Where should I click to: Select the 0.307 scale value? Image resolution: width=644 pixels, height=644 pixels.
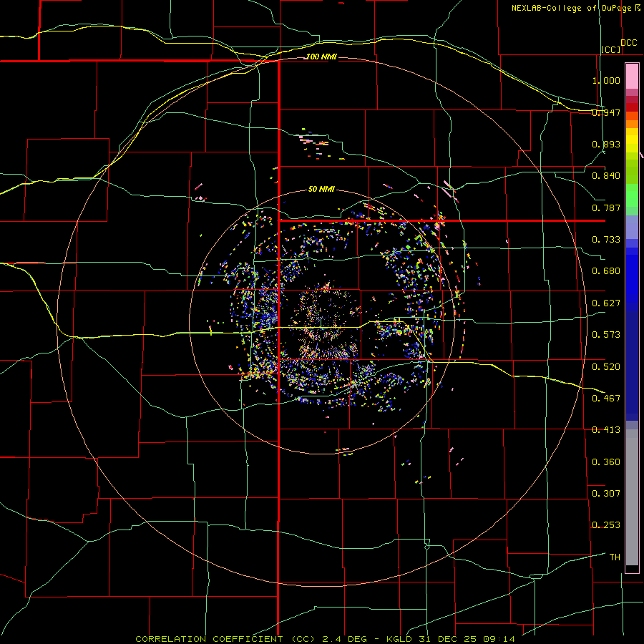(606, 493)
